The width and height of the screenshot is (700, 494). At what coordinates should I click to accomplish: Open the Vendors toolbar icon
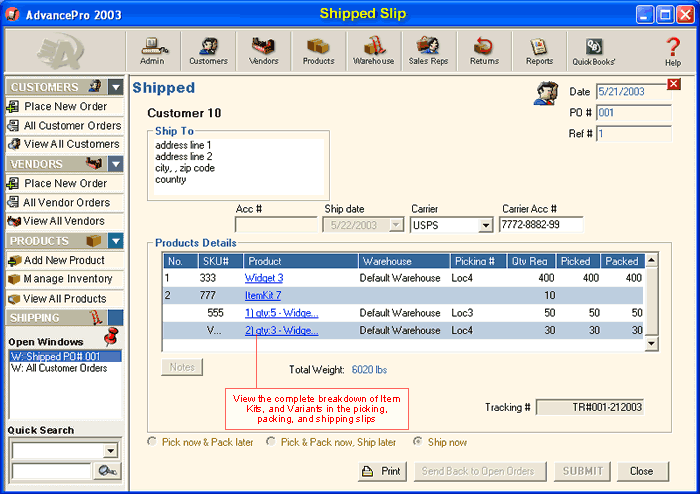(263, 51)
